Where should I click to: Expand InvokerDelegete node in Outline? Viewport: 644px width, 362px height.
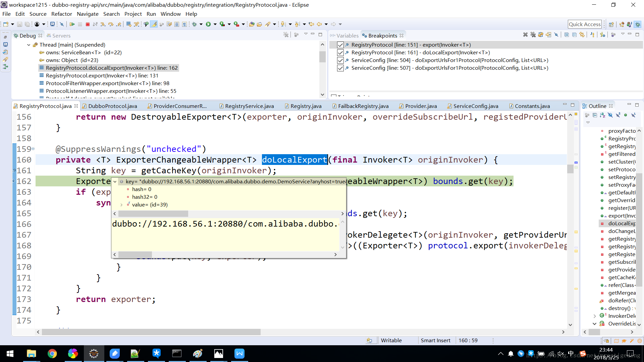point(595,316)
